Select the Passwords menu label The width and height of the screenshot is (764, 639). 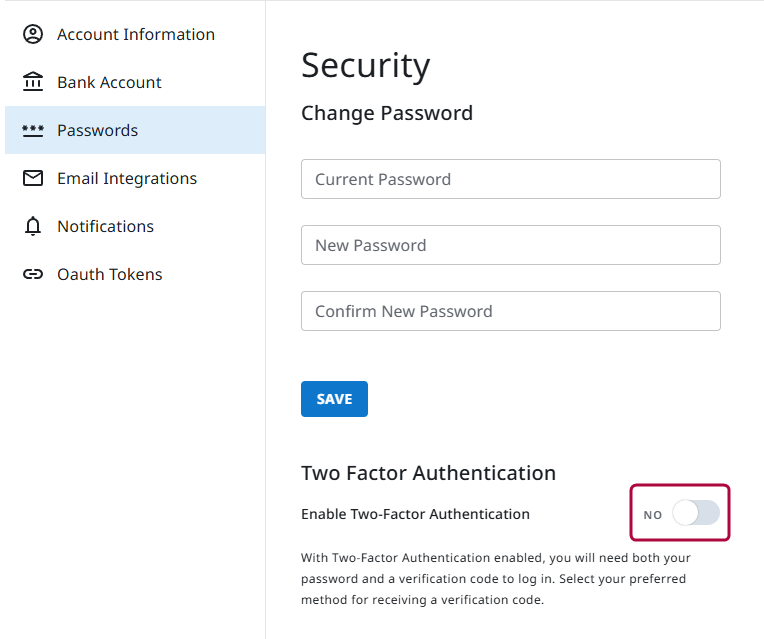pyautogui.click(x=97, y=131)
